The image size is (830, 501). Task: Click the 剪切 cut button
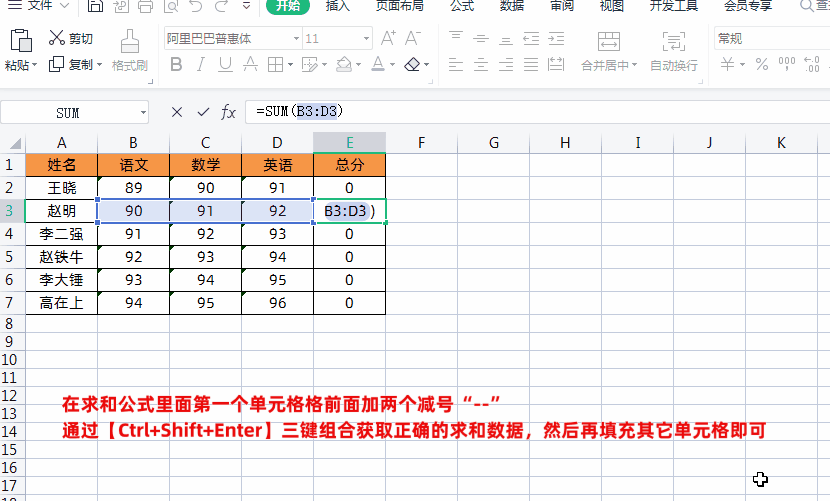coord(71,38)
